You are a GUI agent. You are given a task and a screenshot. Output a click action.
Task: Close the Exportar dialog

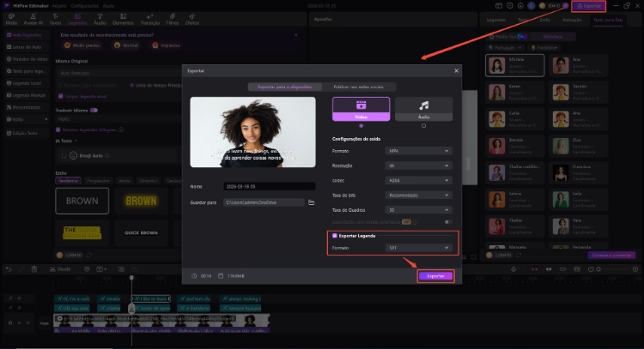456,70
